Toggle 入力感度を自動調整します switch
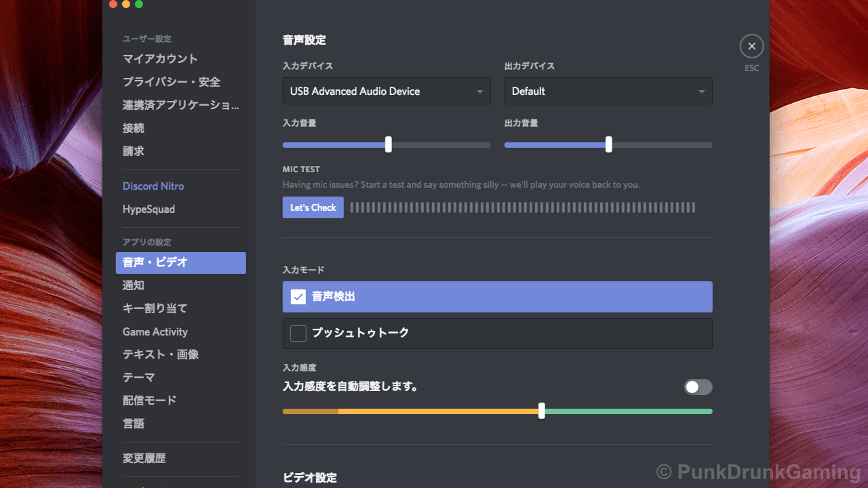The width and height of the screenshot is (868, 488). [698, 387]
